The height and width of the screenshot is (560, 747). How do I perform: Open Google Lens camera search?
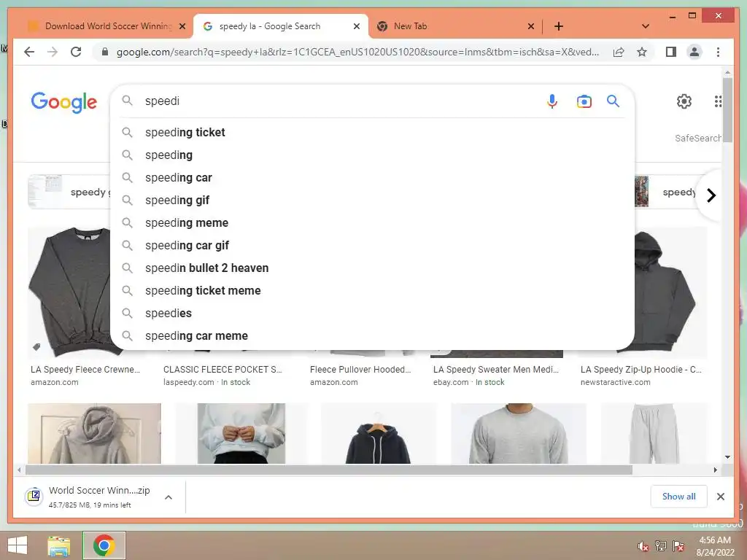tap(584, 101)
